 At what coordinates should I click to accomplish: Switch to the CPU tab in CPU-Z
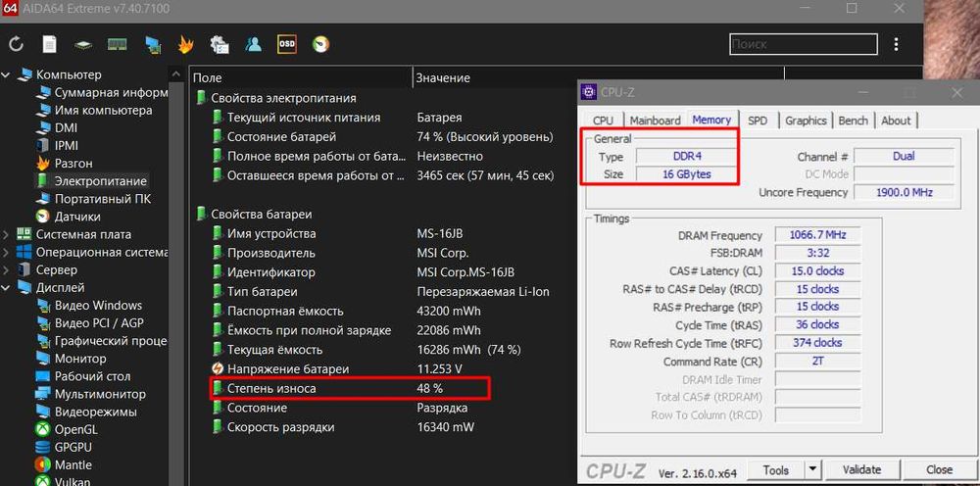(x=603, y=121)
